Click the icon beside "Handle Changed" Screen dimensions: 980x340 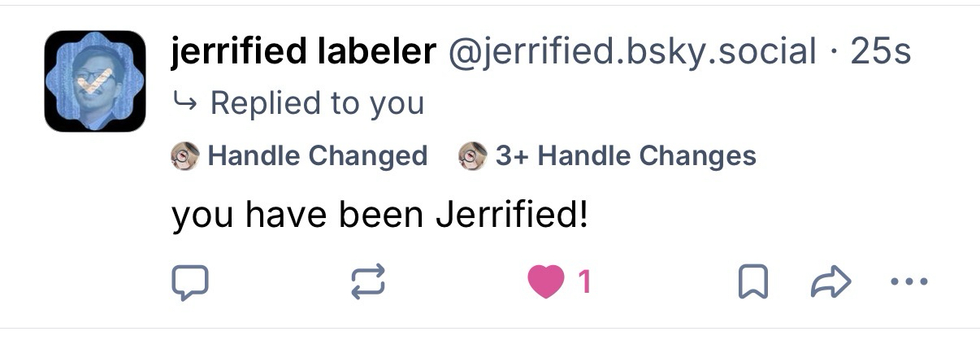(x=185, y=155)
